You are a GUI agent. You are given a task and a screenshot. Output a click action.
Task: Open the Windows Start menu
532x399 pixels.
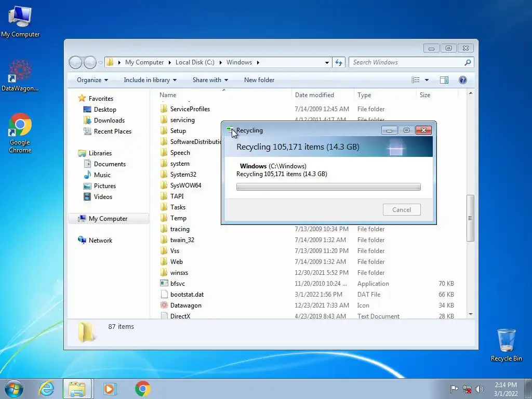point(14,389)
